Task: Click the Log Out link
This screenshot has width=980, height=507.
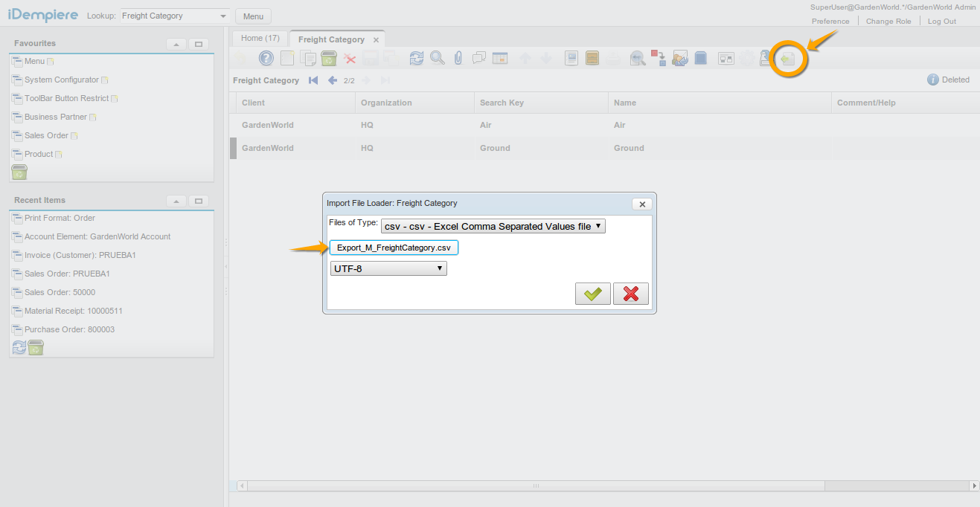Action: click(x=941, y=21)
